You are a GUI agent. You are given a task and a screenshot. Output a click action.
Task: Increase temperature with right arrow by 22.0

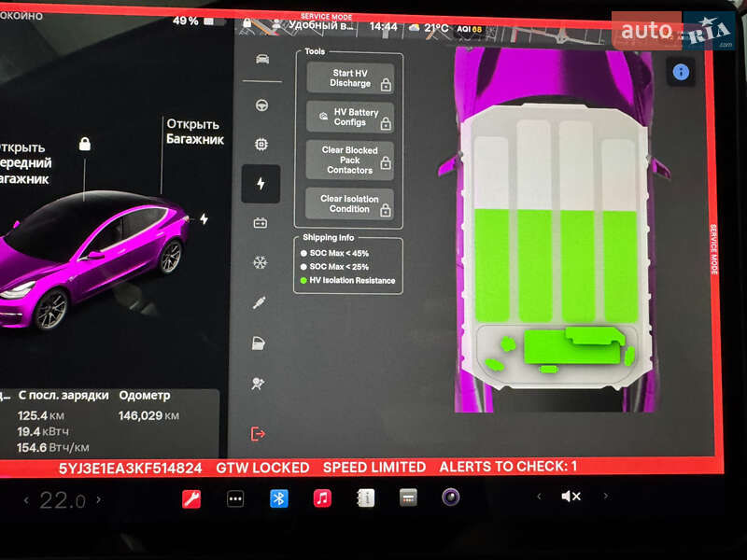click(x=99, y=499)
